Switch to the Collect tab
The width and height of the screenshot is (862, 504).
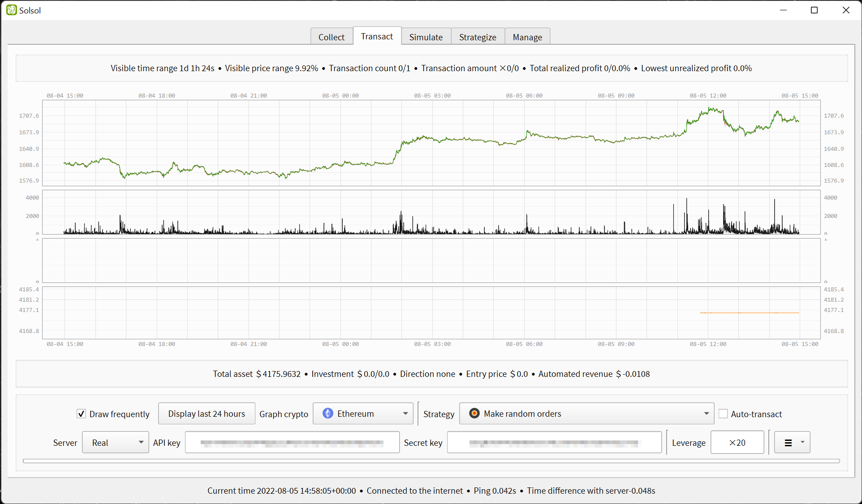tap(332, 37)
